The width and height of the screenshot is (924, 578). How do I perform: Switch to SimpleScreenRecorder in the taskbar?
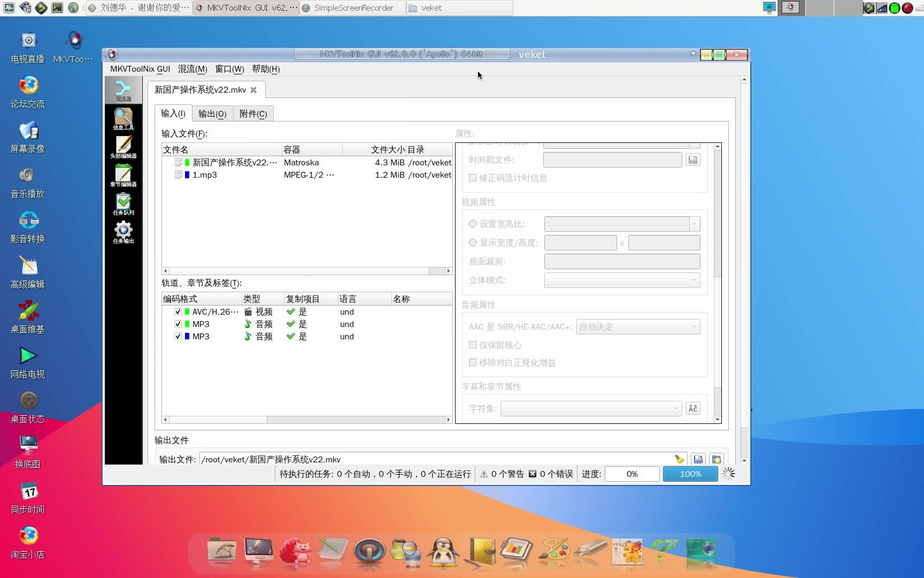tap(353, 7)
